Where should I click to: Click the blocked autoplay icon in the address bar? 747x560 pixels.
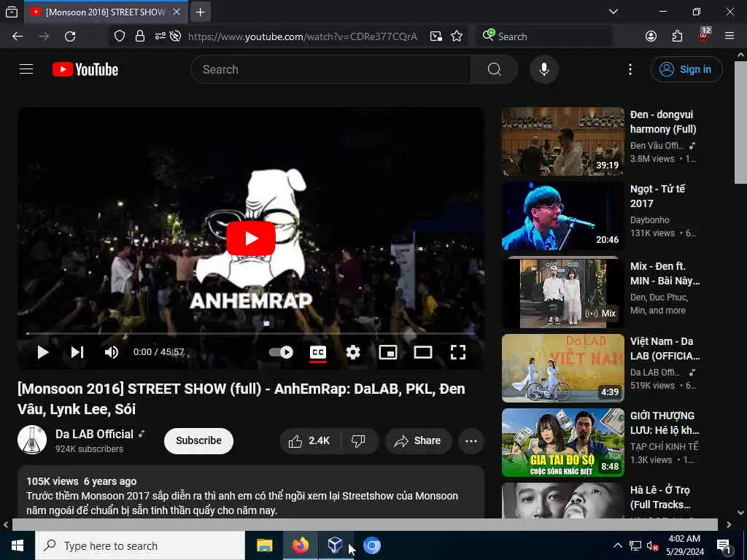point(175,36)
